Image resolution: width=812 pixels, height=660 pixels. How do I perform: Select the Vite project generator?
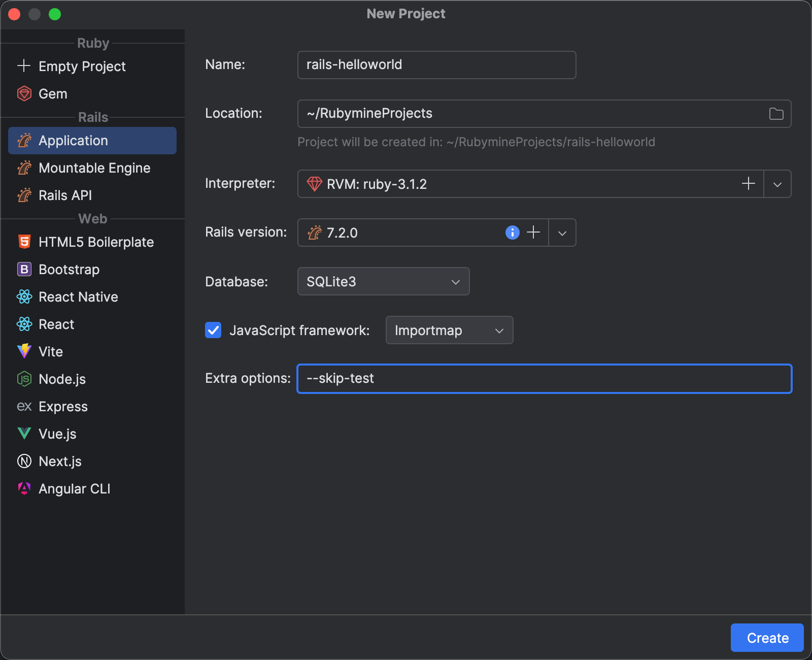click(x=51, y=352)
